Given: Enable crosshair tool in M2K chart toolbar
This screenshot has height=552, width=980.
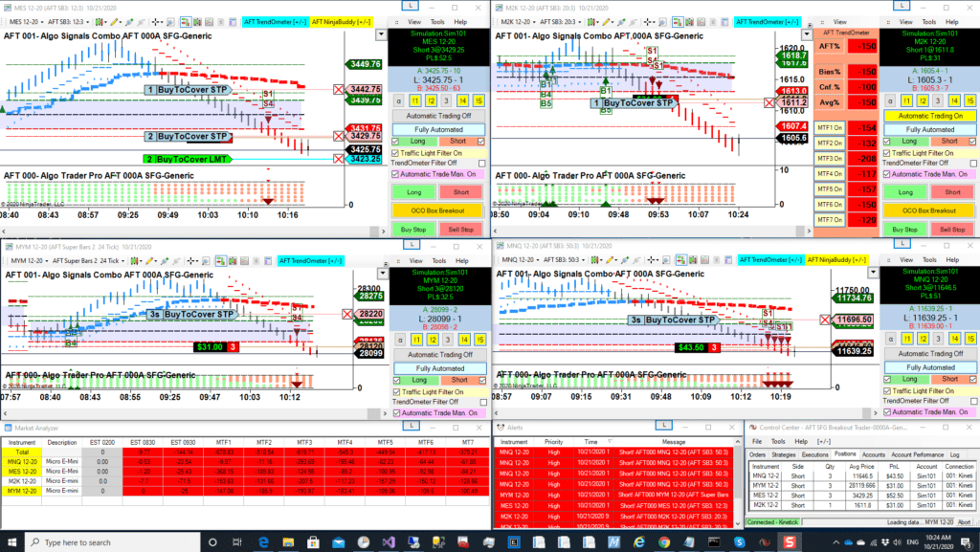Looking at the screenshot, I should click(x=648, y=22).
